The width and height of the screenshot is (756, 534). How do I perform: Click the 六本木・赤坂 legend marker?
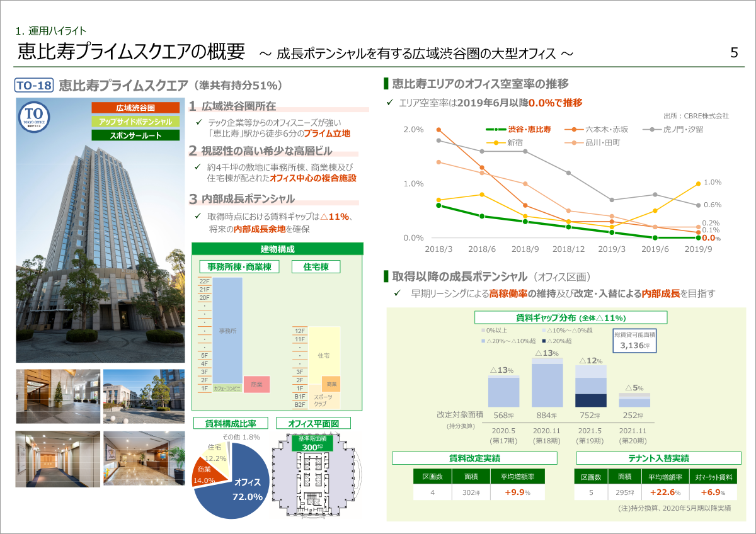click(x=573, y=129)
